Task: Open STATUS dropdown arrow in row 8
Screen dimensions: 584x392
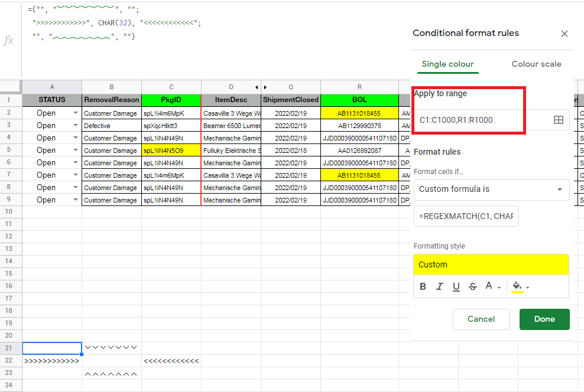Action: click(x=76, y=188)
